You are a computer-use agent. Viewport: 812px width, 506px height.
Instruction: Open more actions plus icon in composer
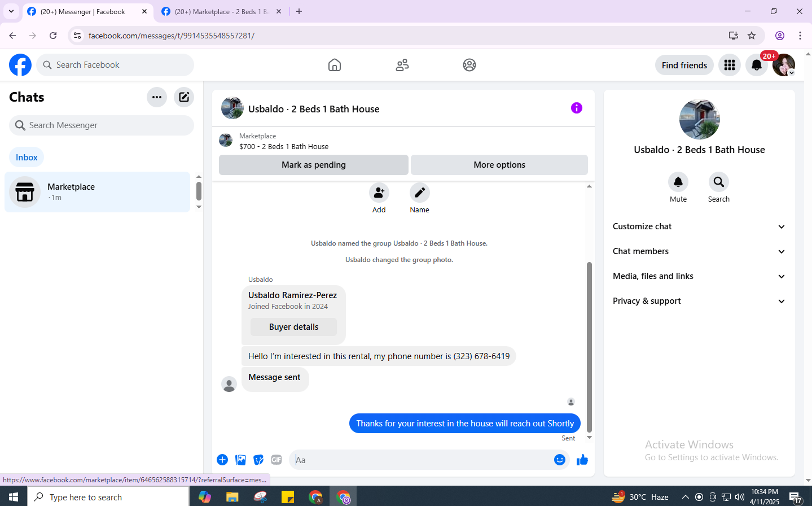tap(222, 460)
